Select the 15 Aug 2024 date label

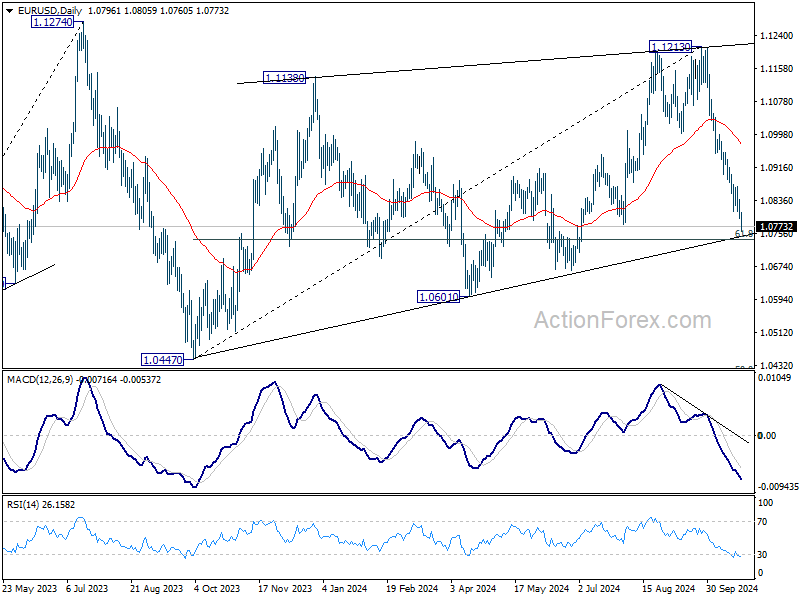pyautogui.click(x=668, y=588)
